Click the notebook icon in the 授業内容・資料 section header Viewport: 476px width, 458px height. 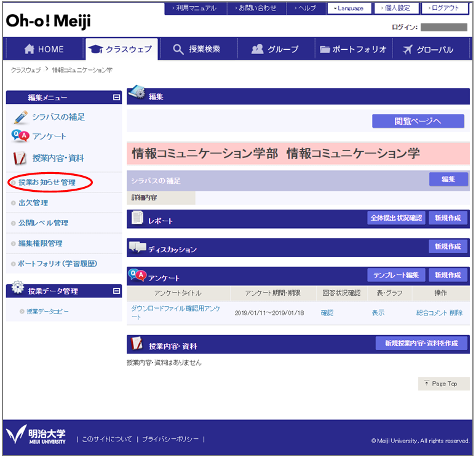click(x=137, y=344)
